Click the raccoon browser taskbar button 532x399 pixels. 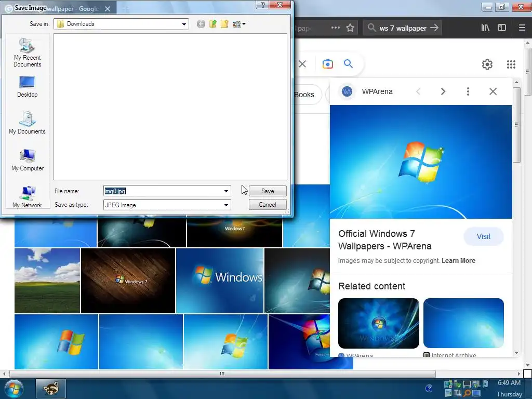[51, 389]
